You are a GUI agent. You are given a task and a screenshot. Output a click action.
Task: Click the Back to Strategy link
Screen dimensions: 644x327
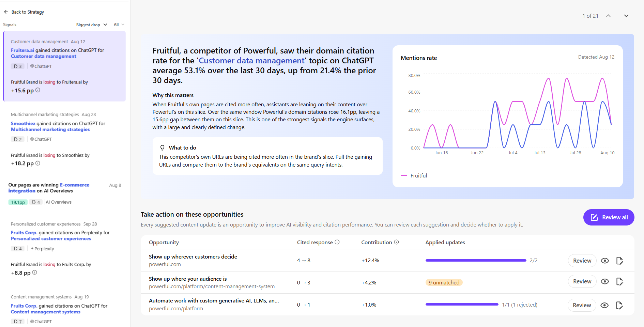coord(28,12)
